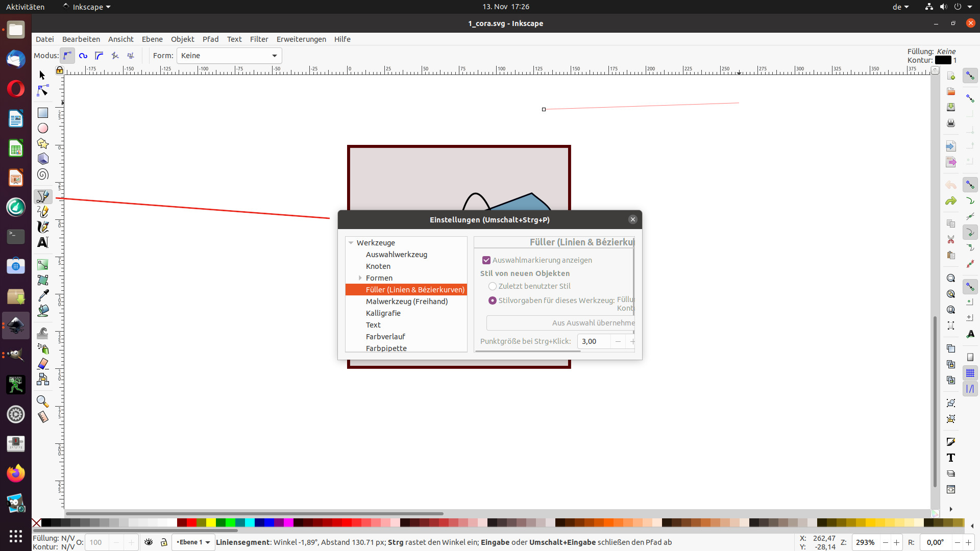Open the Erweiterungen menu
Viewport: 980px width, 551px height.
301,39
